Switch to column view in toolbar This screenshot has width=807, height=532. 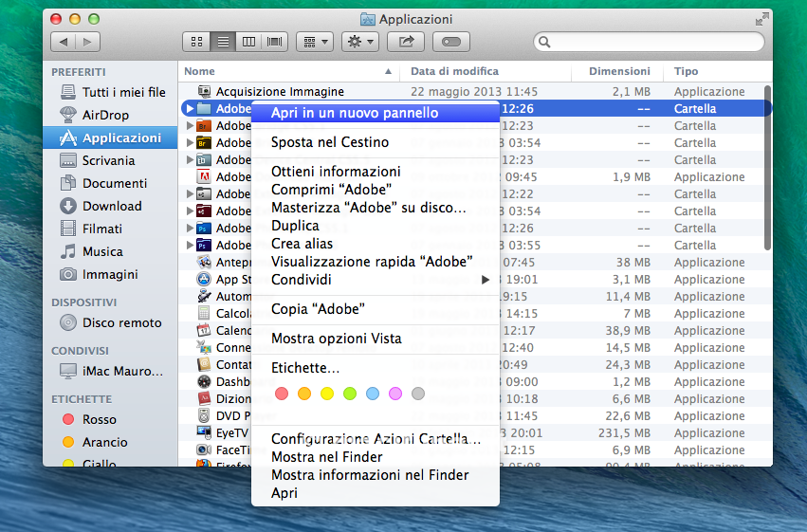click(249, 42)
